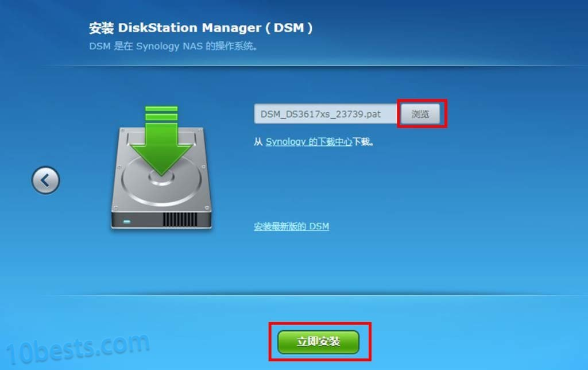This screenshot has width=588, height=370.
Task: Click the blue LED on the drive front
Action: click(127, 222)
